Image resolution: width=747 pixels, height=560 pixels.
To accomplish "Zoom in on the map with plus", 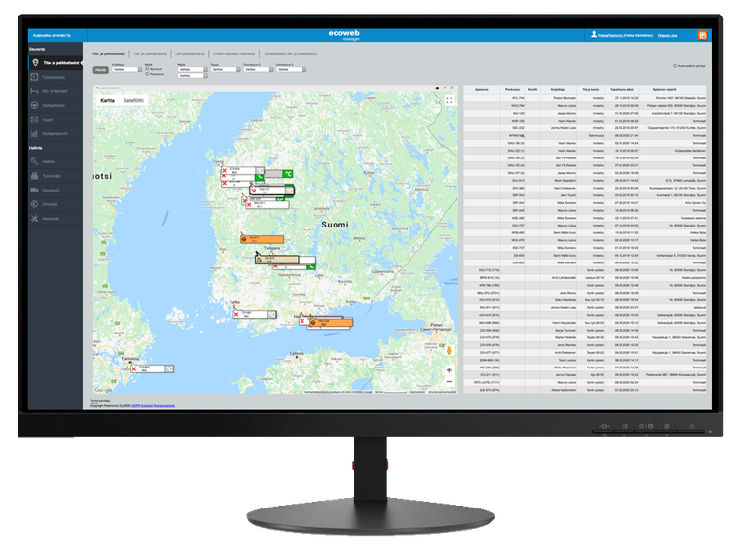I will (449, 370).
